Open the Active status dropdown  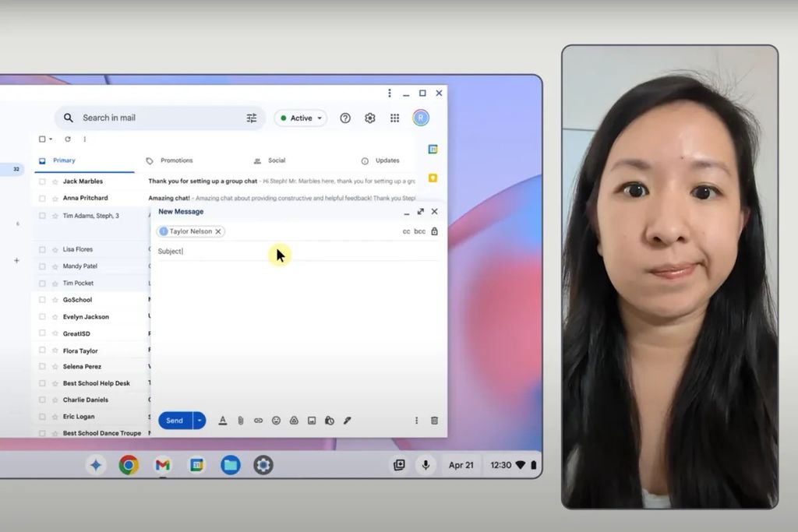301,118
